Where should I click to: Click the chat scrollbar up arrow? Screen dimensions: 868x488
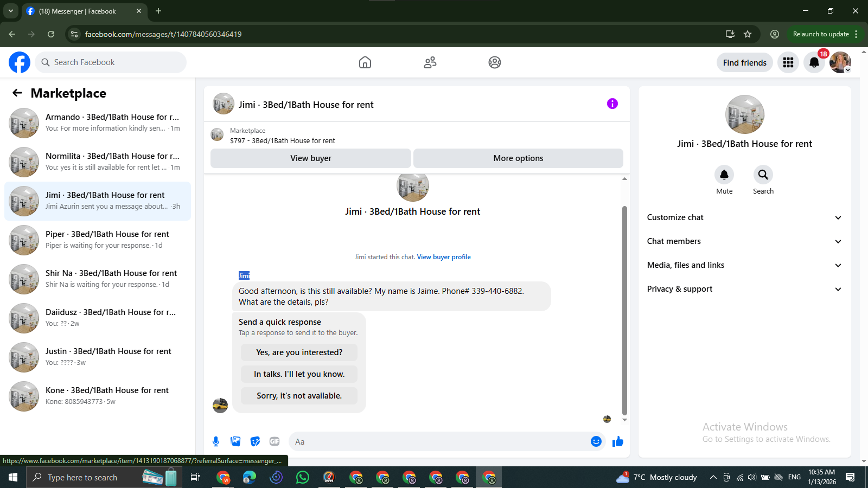coord(624,178)
